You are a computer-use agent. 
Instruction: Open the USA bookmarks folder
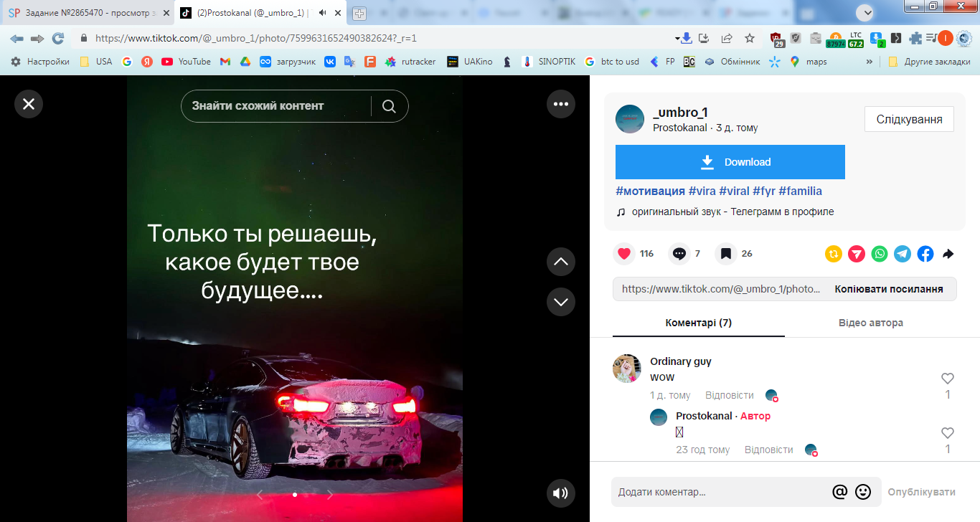pyautogui.click(x=96, y=62)
